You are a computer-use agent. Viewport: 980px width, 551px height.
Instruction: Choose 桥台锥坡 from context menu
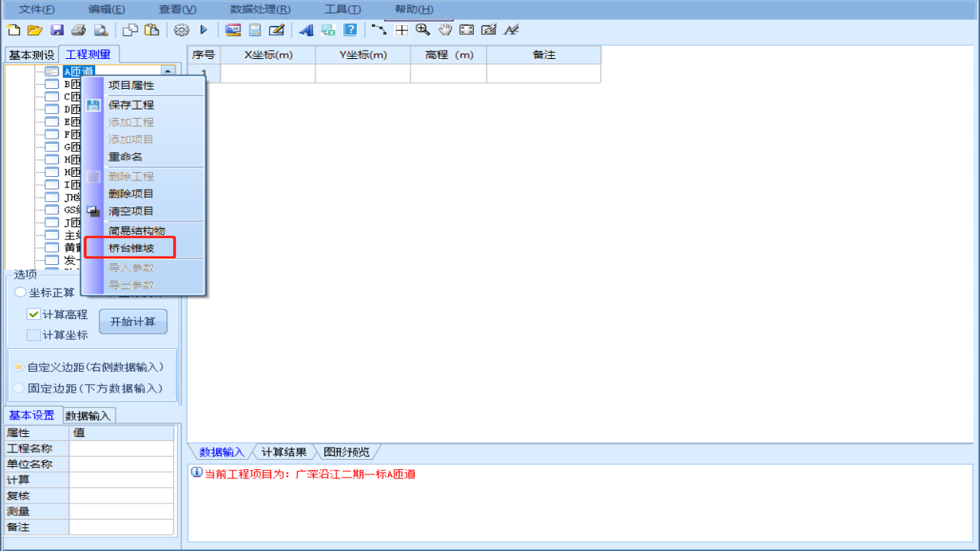(x=131, y=248)
